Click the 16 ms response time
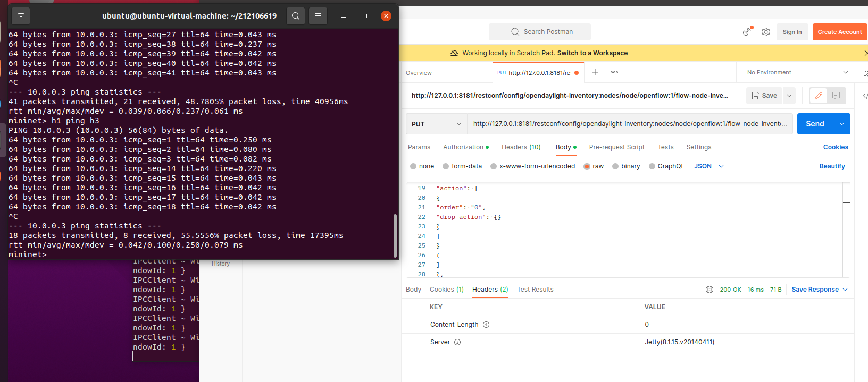This screenshot has width=868, height=382. pyautogui.click(x=755, y=290)
